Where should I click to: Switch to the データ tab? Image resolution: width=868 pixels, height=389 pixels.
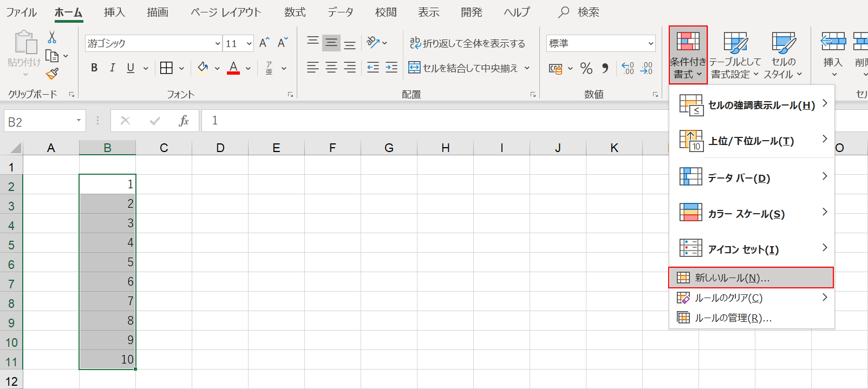pyautogui.click(x=341, y=12)
